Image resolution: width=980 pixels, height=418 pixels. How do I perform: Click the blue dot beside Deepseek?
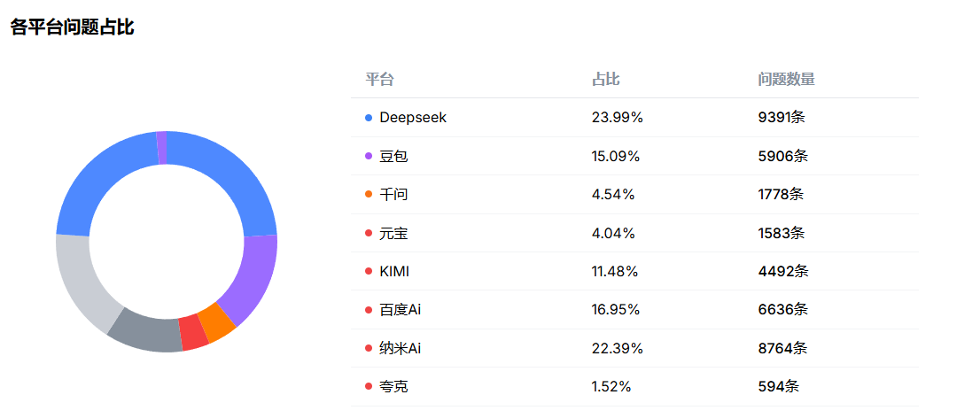tap(369, 118)
